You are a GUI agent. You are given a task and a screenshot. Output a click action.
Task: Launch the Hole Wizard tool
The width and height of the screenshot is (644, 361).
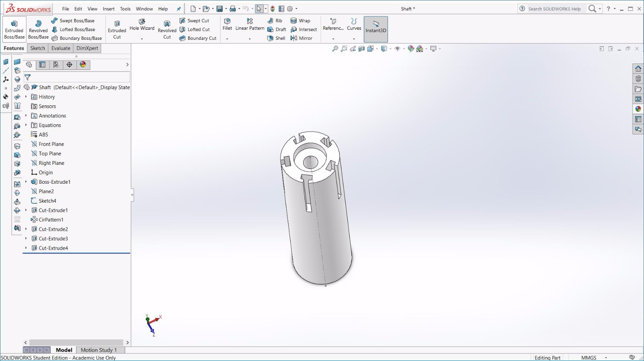coord(142,25)
